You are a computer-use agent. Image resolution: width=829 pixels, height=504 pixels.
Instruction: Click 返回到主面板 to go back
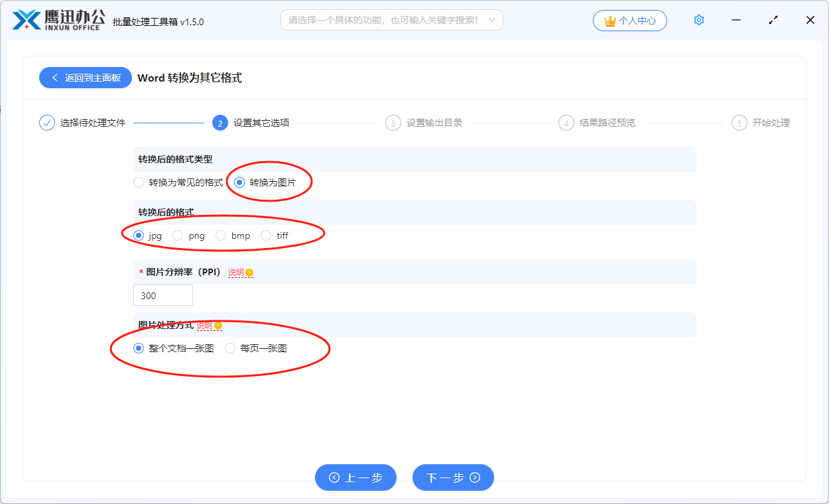pos(85,78)
